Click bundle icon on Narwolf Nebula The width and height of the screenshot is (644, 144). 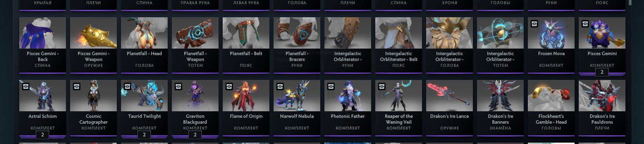[x=280, y=86]
